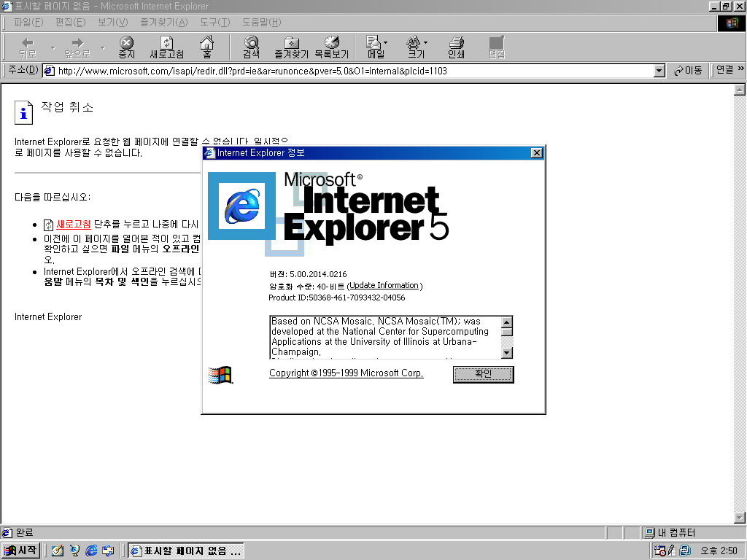Open the 파일(F) menu
The width and height of the screenshot is (747, 560).
click(28, 23)
